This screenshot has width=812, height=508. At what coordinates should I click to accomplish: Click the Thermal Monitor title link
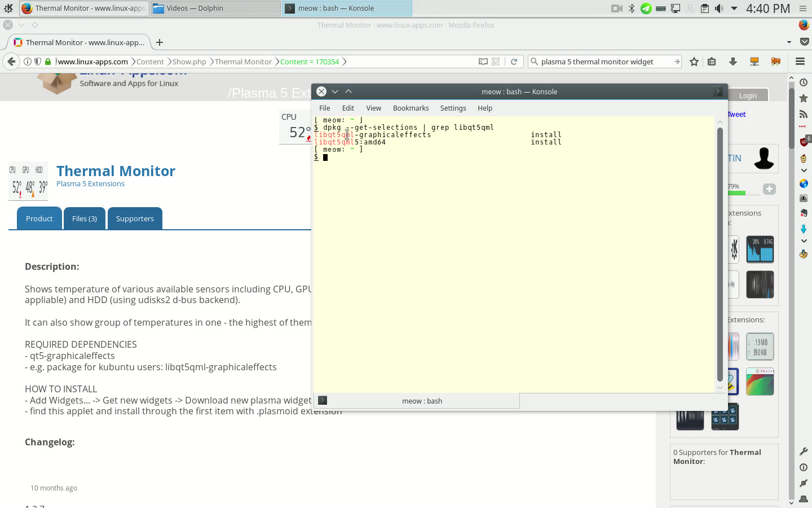pos(116,170)
